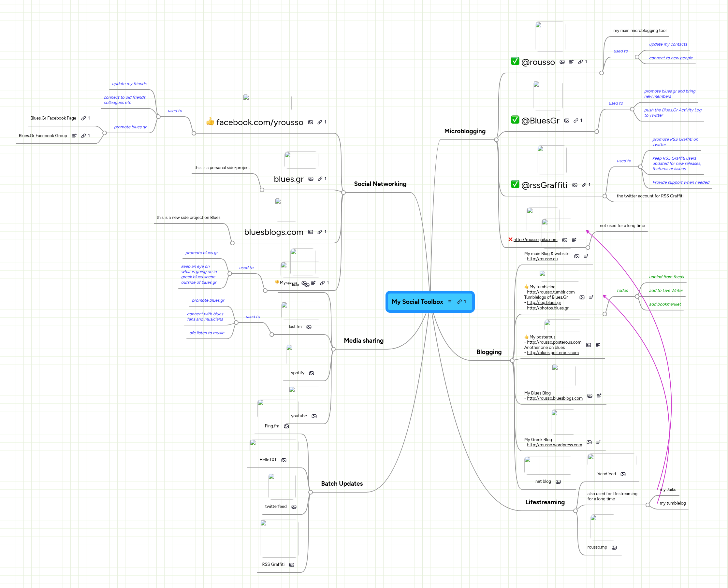Toggle green checkmark on @BluesGr
Viewport: 728px width, 588px height.
click(515, 120)
